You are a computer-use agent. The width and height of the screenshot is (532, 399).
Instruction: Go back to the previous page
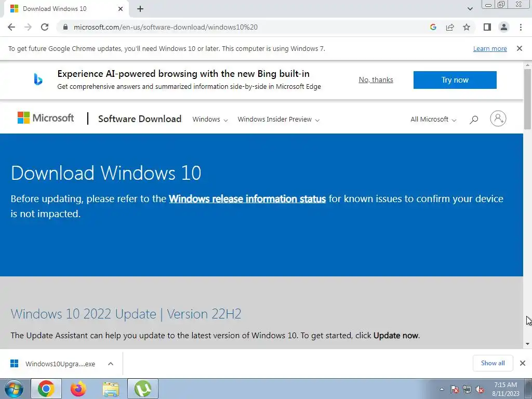(x=11, y=27)
